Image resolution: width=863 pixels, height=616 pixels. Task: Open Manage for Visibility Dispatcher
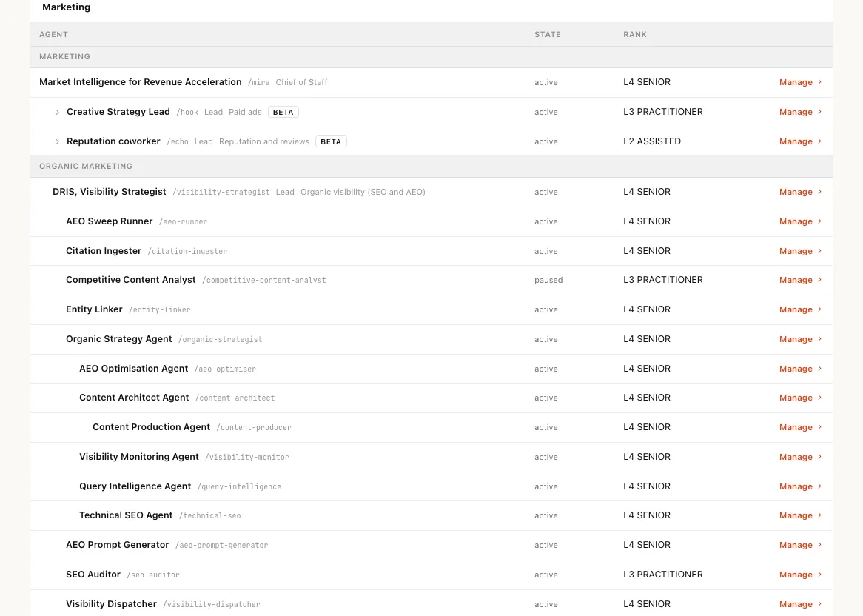pos(800,604)
